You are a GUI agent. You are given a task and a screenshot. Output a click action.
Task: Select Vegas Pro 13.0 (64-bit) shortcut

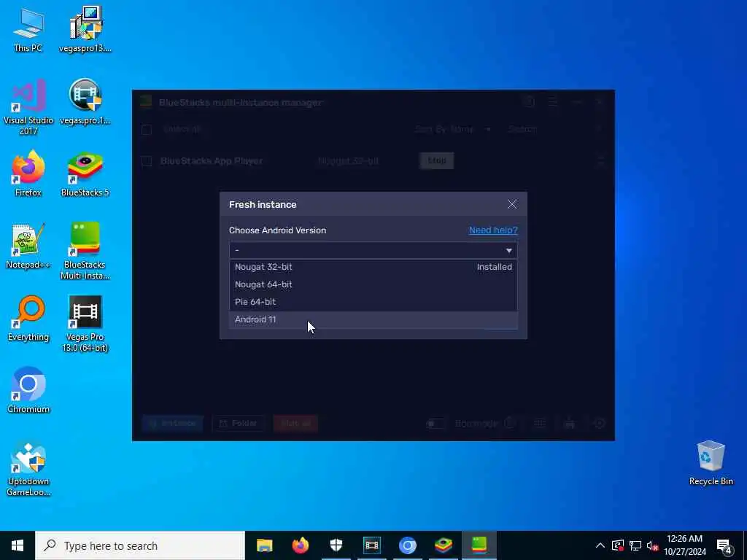85,324
